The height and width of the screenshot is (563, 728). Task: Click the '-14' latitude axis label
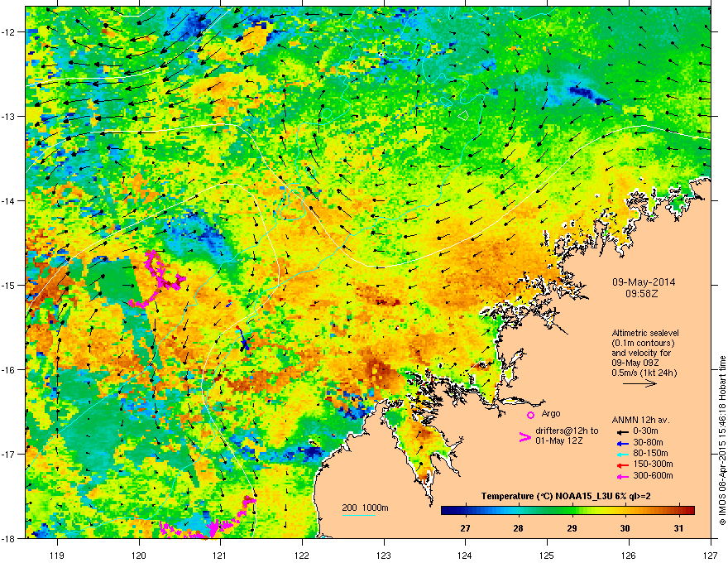pos(9,200)
